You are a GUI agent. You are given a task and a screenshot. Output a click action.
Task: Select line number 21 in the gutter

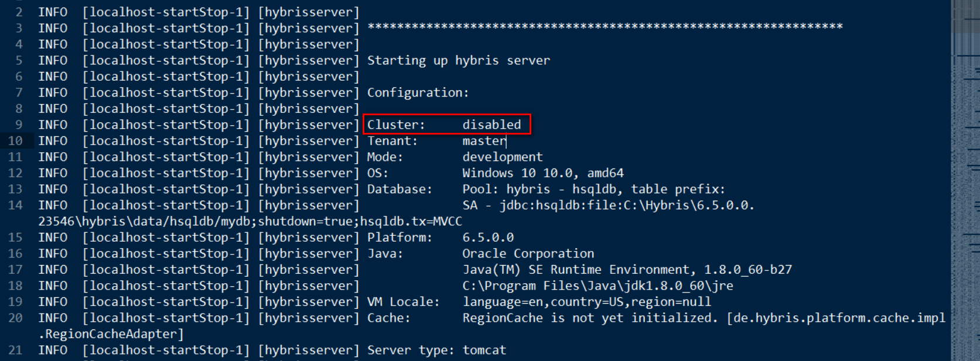tap(15, 350)
